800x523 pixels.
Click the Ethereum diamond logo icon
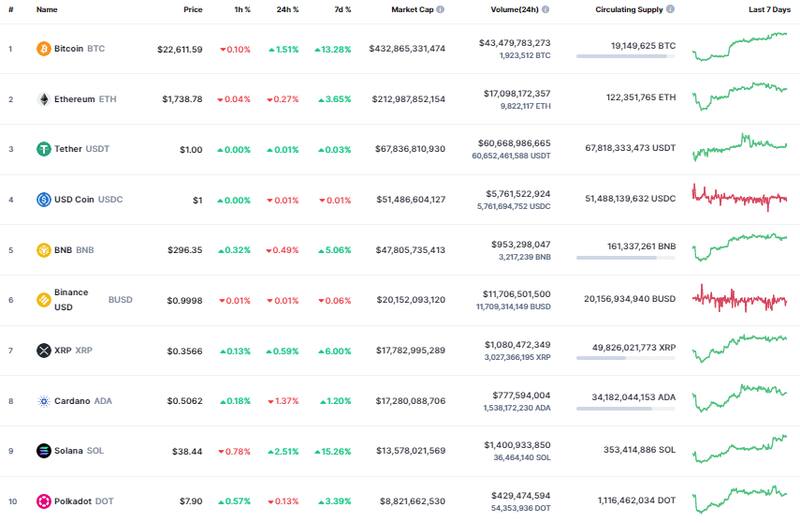43,99
